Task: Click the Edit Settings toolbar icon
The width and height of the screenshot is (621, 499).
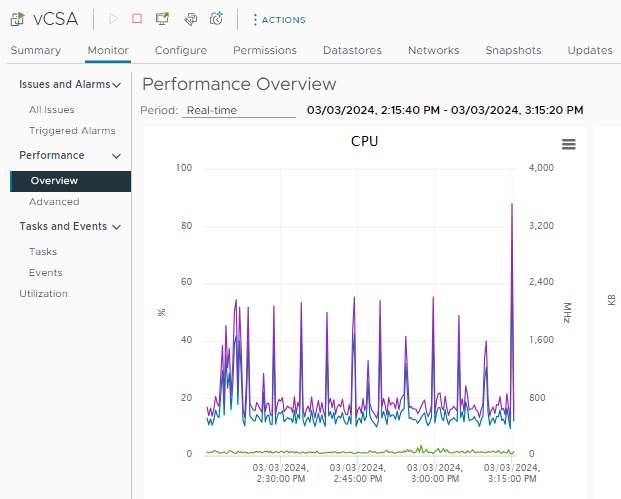Action: (x=190, y=19)
